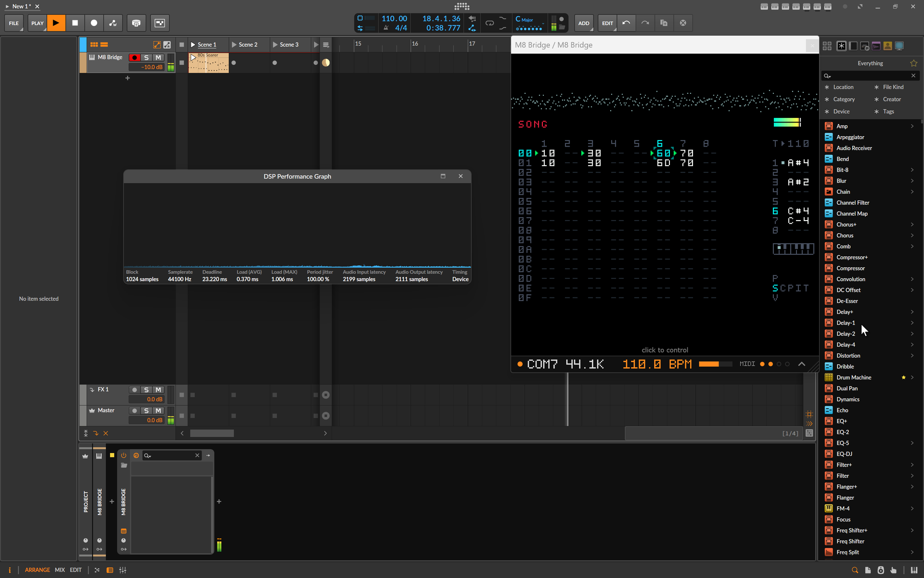
Task: Arm record on the M8 Bridge track
Action: 134,57
